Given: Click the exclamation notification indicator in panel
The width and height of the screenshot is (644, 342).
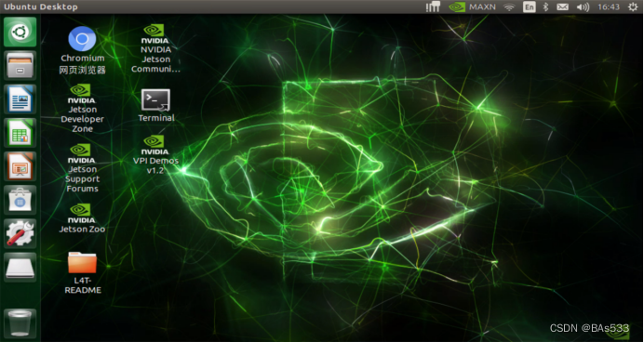Looking at the screenshot, I should click(x=433, y=7).
